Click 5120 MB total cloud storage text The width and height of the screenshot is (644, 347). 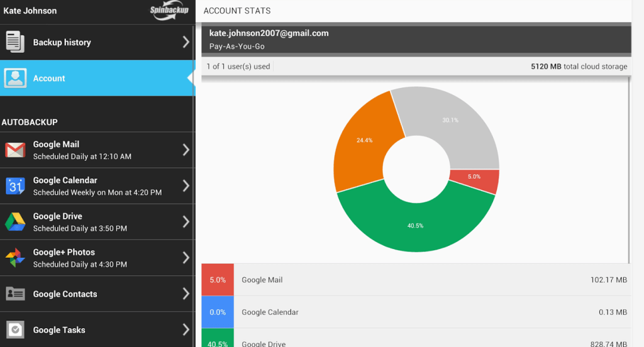579,67
